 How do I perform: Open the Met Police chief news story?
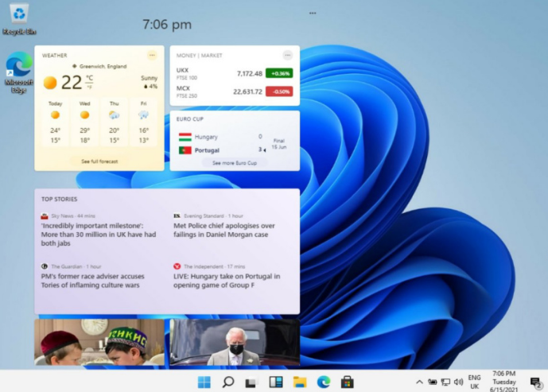point(224,230)
